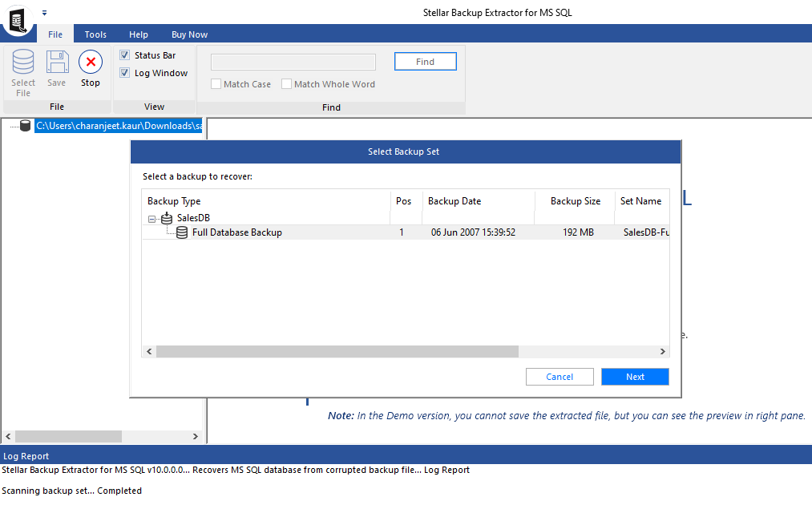Open the File ribbon tab

click(55, 34)
